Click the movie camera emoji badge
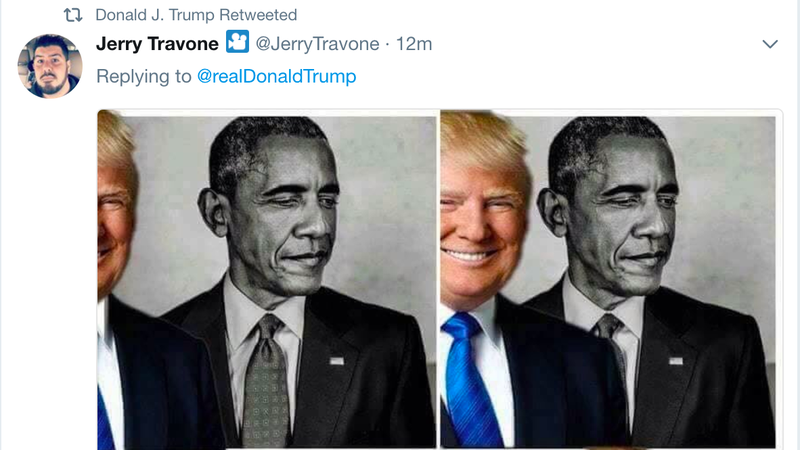Screen dimensions: 800x450 pyautogui.click(x=237, y=42)
